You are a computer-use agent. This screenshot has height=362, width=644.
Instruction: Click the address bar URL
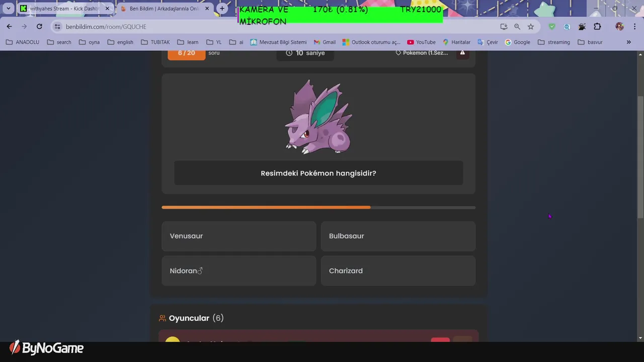106,27
